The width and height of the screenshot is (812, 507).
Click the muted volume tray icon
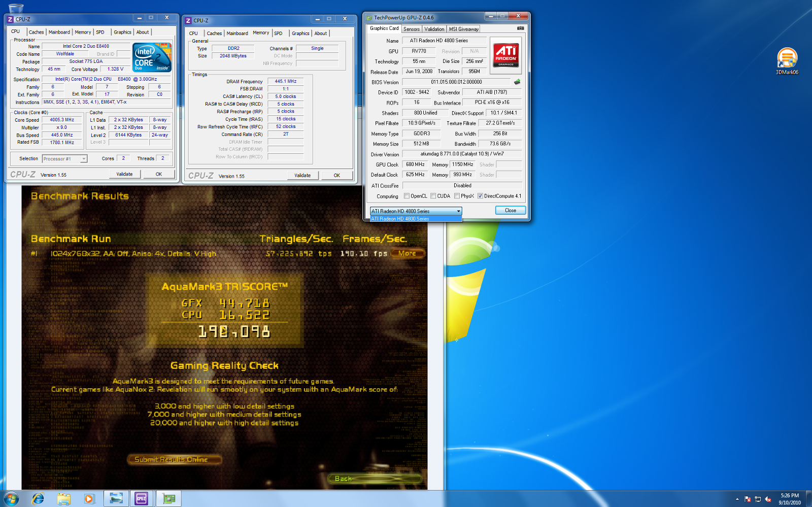[x=768, y=499]
